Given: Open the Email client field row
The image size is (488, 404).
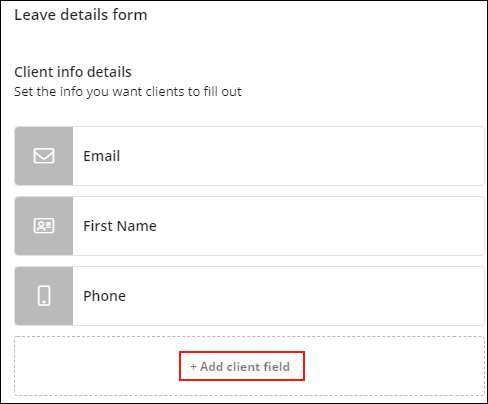Looking at the screenshot, I should tap(249, 156).
